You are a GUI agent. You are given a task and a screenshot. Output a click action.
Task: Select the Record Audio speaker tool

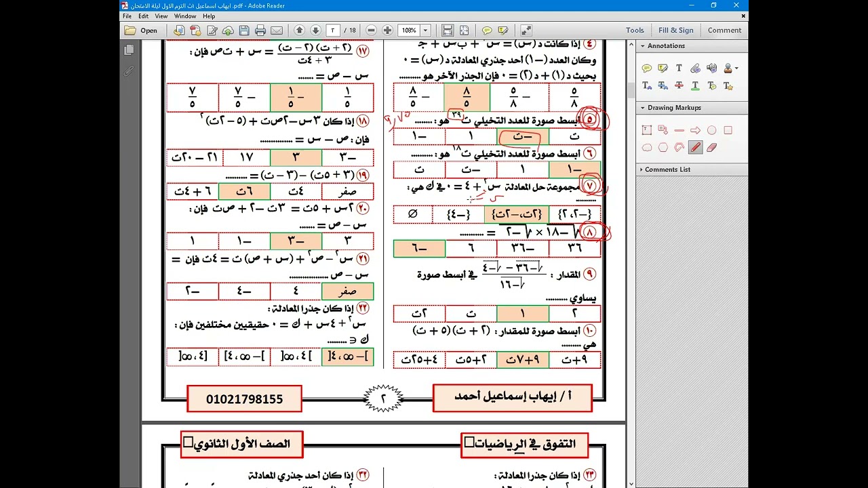point(711,68)
